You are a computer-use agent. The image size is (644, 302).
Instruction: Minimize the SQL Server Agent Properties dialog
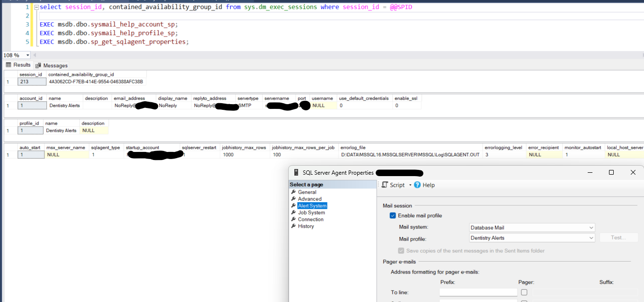point(590,173)
